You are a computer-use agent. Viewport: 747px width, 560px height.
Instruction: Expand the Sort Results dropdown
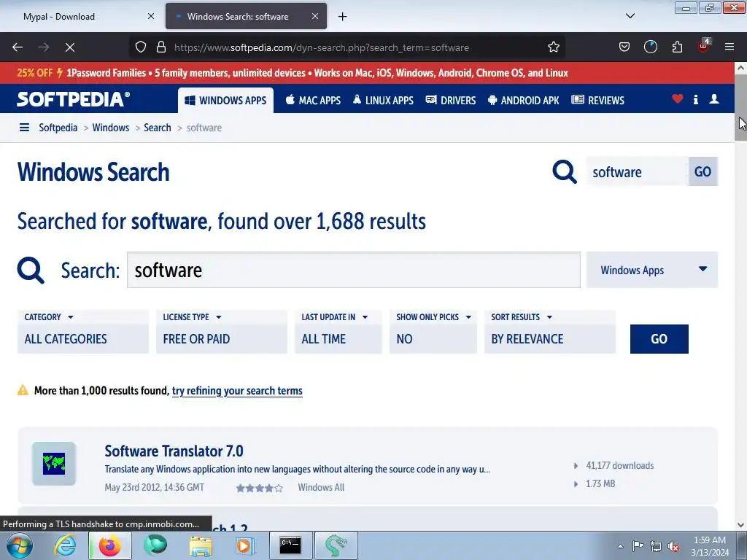[550, 332]
